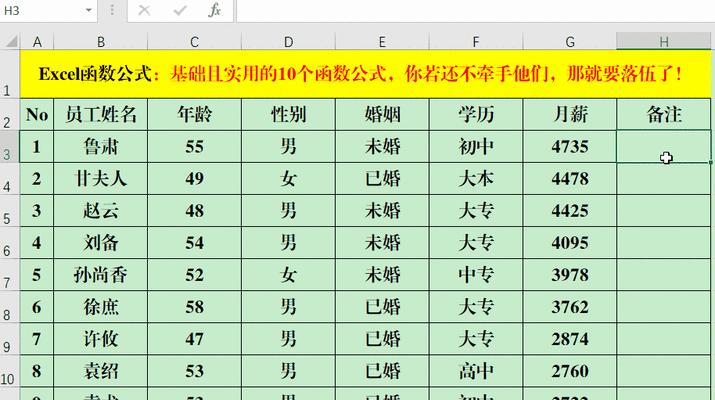
Task: Select column H header
Action: (x=664, y=42)
